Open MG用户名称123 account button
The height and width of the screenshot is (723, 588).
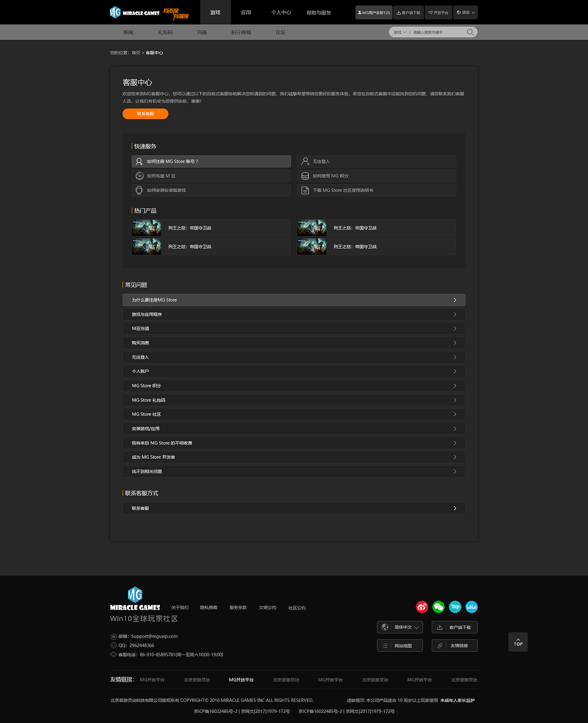[x=374, y=12]
